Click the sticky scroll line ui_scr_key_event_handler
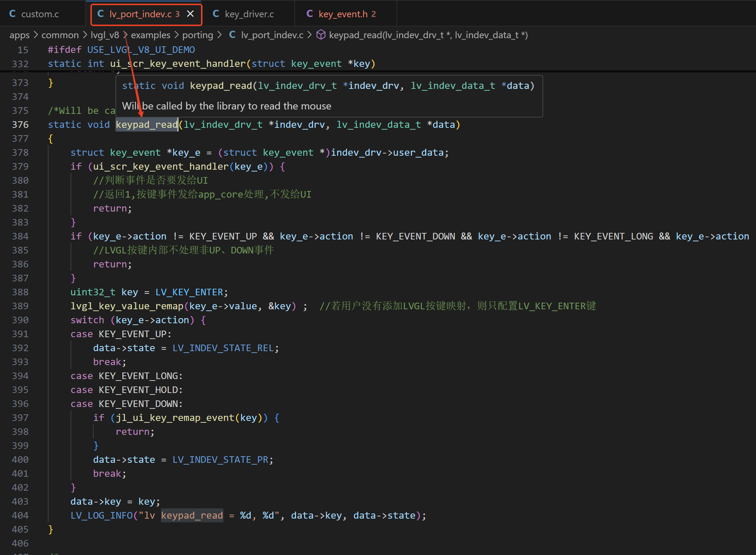The width and height of the screenshot is (756, 555). (211, 64)
